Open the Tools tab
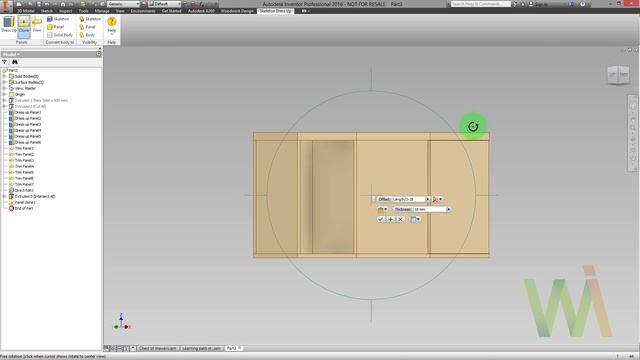The image size is (640, 360). point(83,11)
